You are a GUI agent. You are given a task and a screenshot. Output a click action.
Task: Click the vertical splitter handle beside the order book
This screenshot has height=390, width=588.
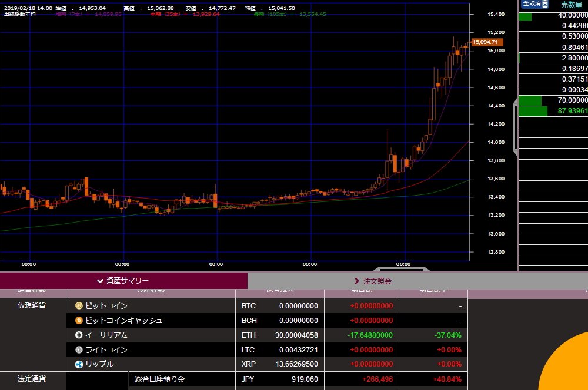(x=515, y=127)
